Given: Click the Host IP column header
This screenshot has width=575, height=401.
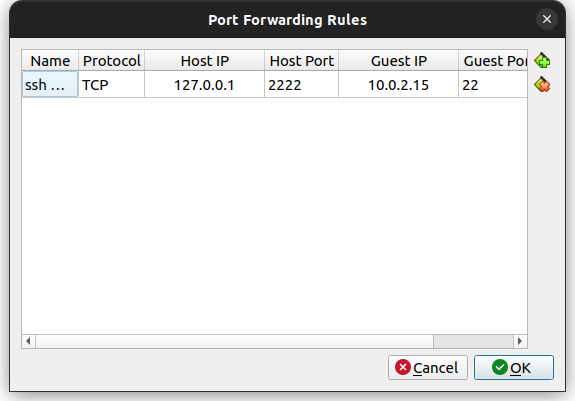Looking at the screenshot, I should (204, 60).
